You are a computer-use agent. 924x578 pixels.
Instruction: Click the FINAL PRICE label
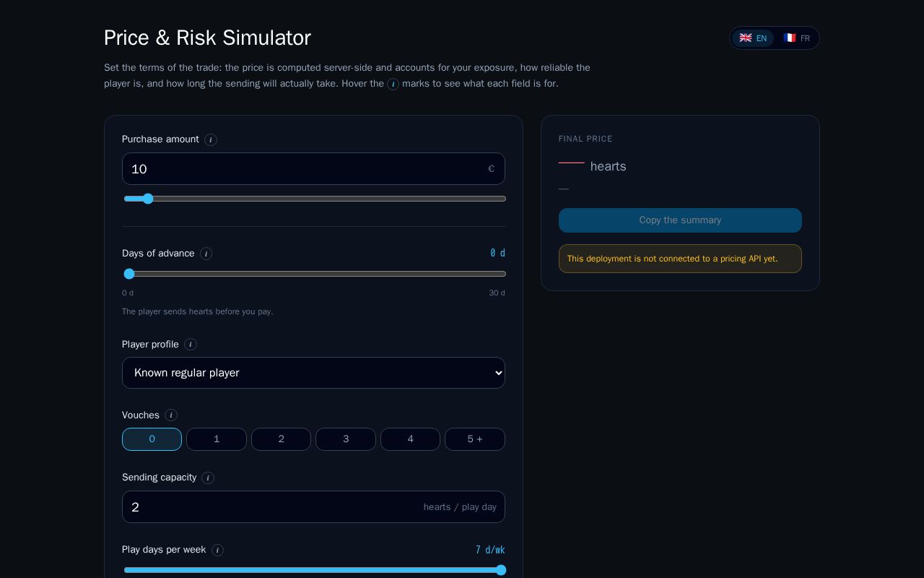[x=585, y=139]
